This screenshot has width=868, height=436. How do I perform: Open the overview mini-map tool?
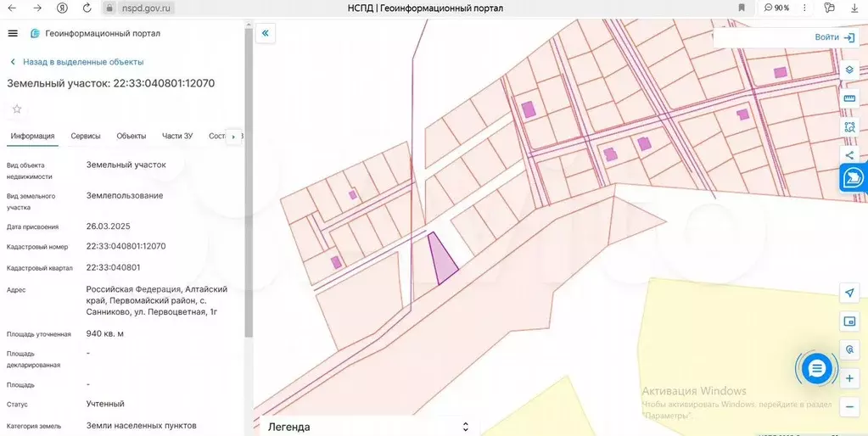(849, 321)
